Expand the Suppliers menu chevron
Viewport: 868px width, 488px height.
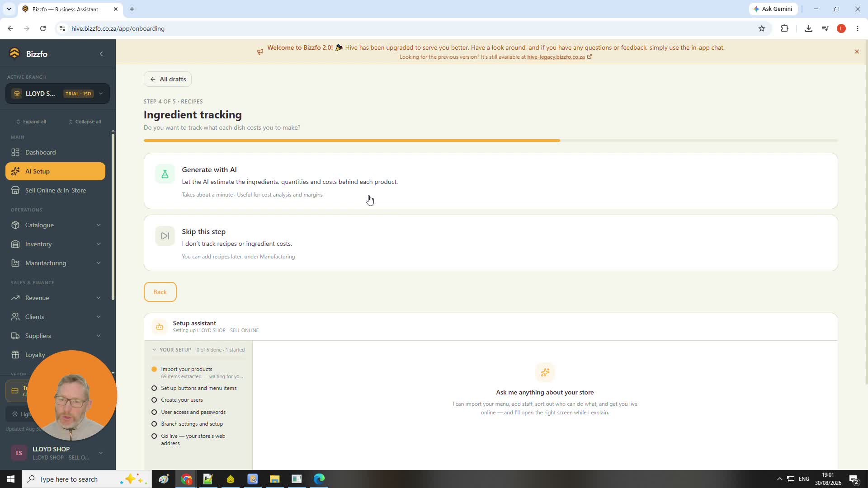pos(99,336)
